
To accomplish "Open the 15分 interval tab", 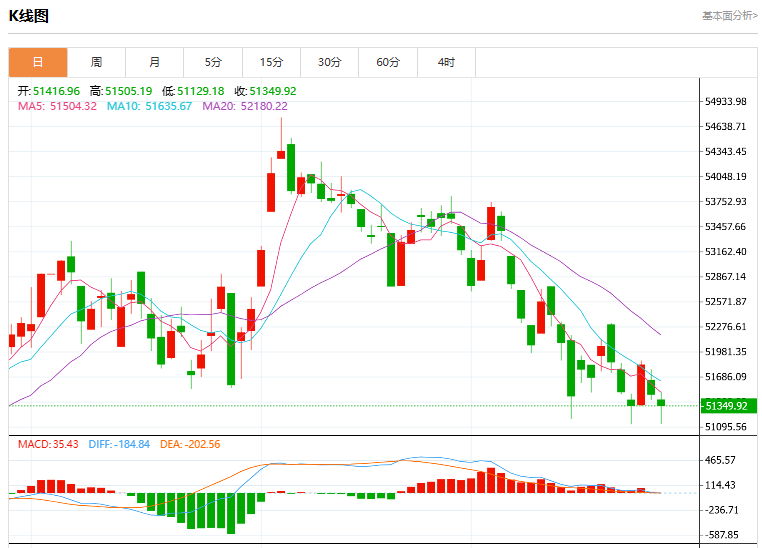I will 271,62.
